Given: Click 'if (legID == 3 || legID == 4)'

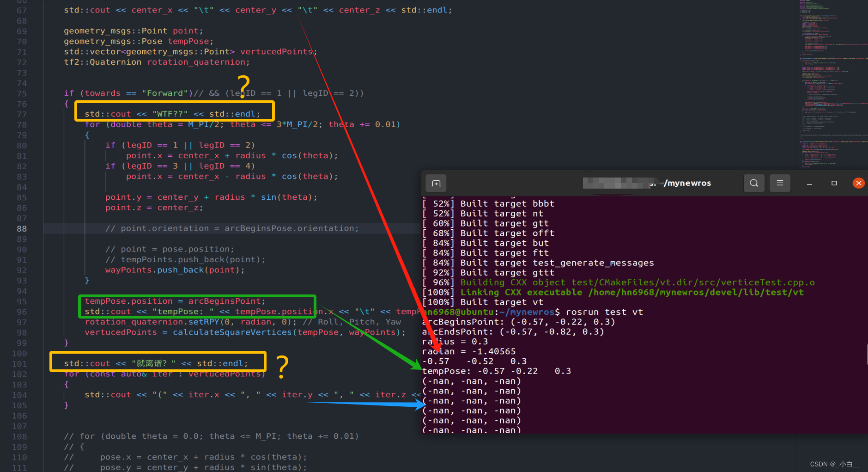Looking at the screenshot, I should (x=180, y=166).
